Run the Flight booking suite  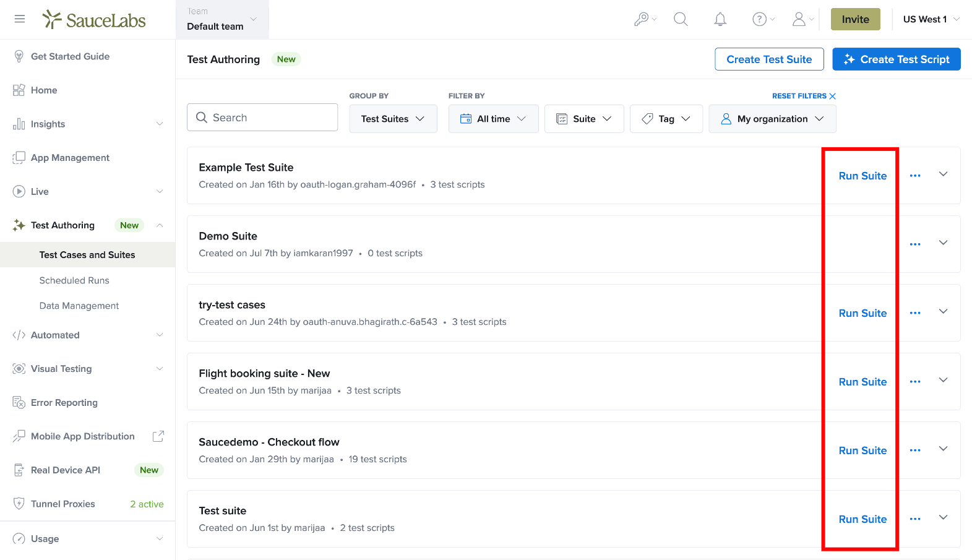pos(862,382)
